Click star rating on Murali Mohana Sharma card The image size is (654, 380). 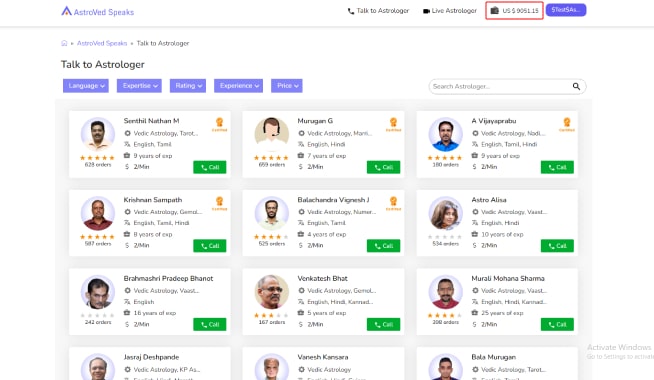(x=445, y=315)
